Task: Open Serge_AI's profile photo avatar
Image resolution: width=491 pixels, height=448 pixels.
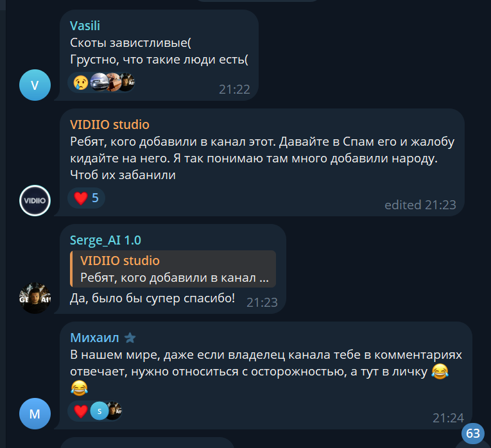Action: click(35, 298)
